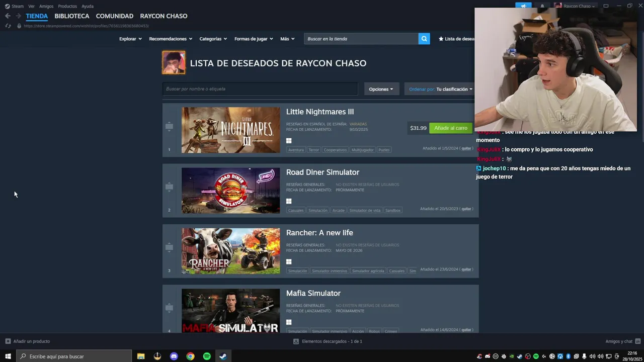Open the Road Diner Simulator title link

(x=323, y=172)
